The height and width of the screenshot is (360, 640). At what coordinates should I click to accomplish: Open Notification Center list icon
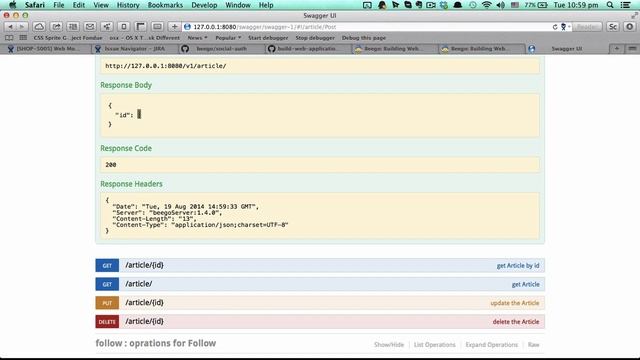(625, 5)
